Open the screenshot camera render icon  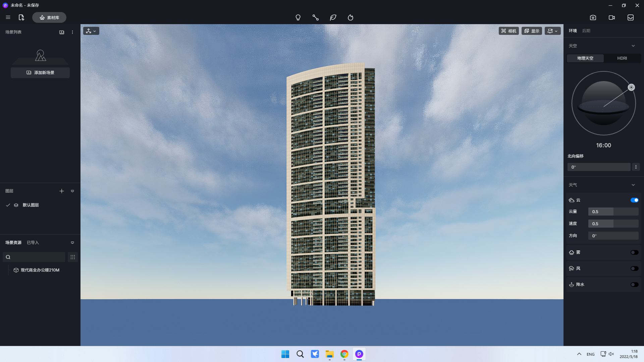pos(593,17)
